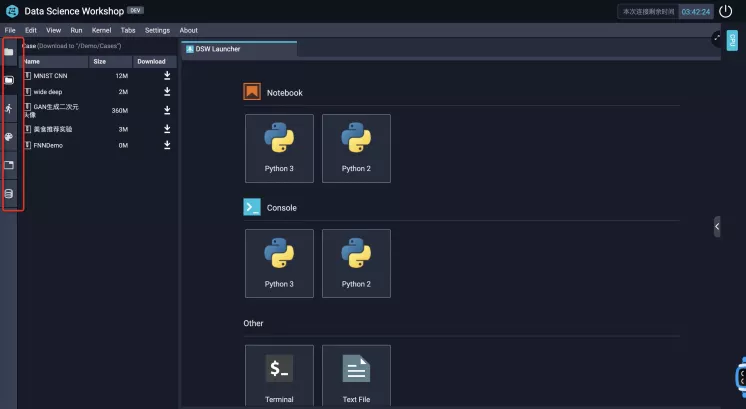Open the View menu
The height and width of the screenshot is (409, 746).
pos(53,30)
